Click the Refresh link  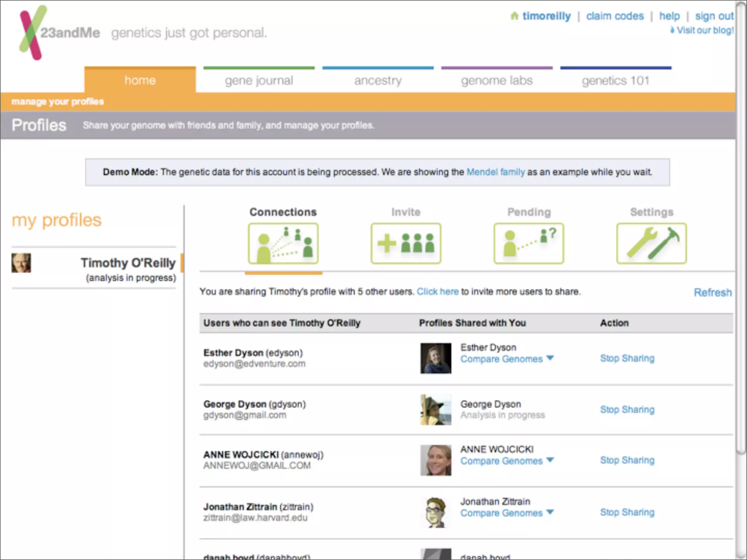click(x=712, y=292)
